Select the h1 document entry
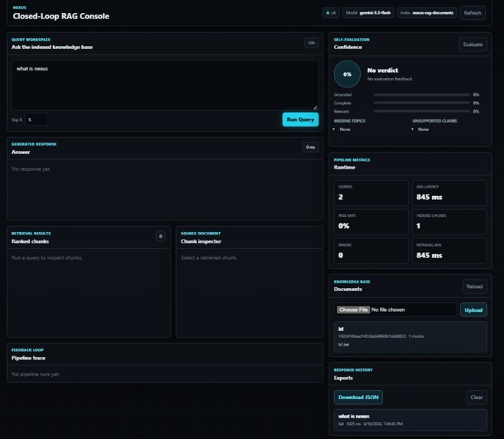Viewport: 504px width, 439px height. point(410,337)
